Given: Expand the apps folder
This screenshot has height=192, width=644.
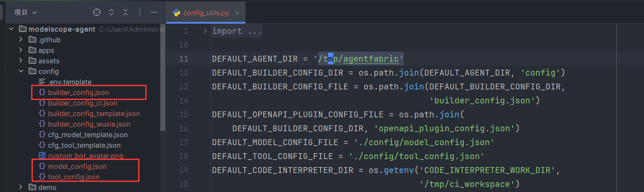Looking at the screenshot, I should [21, 50].
